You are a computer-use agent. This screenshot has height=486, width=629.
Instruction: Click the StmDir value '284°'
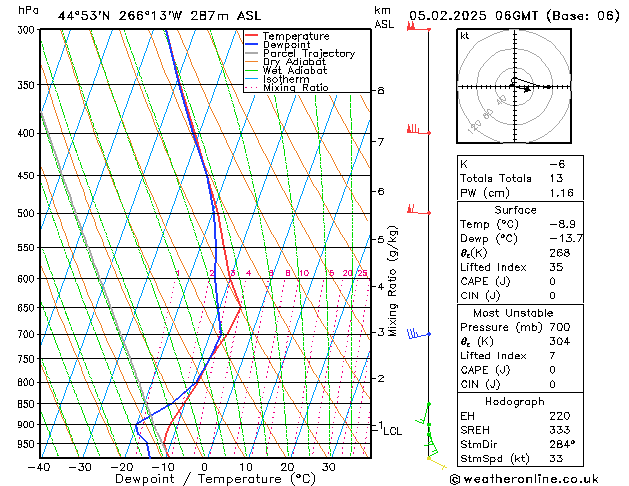[x=562, y=445]
